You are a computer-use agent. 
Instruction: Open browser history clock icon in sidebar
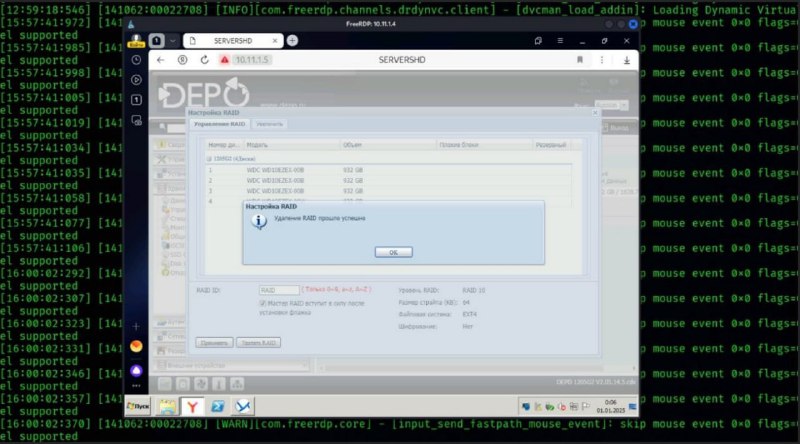pyautogui.click(x=136, y=60)
